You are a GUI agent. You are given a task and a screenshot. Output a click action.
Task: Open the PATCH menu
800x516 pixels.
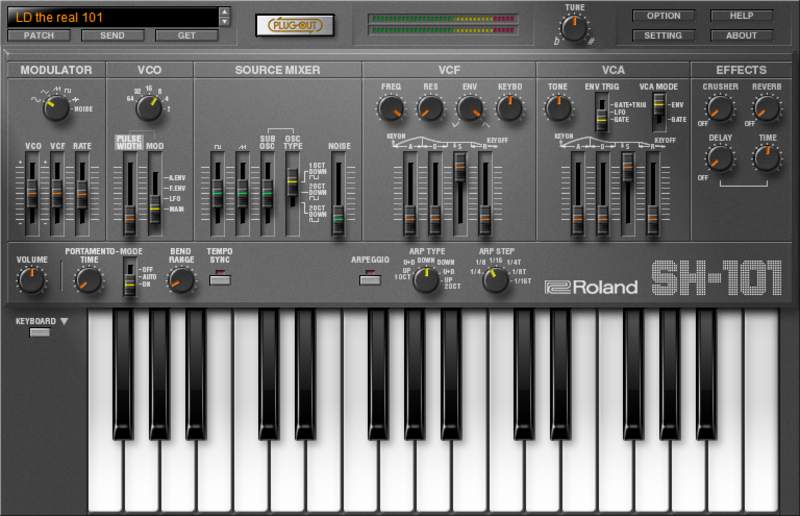coord(39,35)
